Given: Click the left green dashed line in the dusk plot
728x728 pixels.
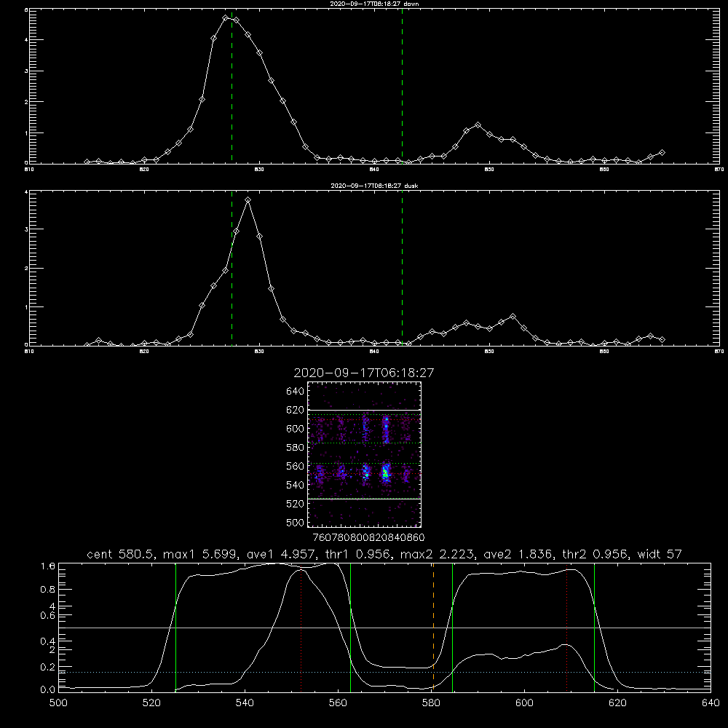Looking at the screenshot, I should coord(232,269).
